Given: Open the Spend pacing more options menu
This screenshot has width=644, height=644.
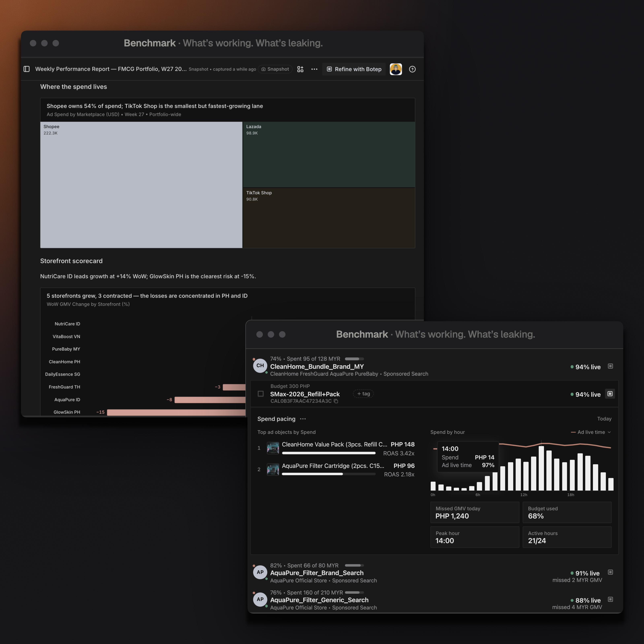Looking at the screenshot, I should tap(303, 419).
